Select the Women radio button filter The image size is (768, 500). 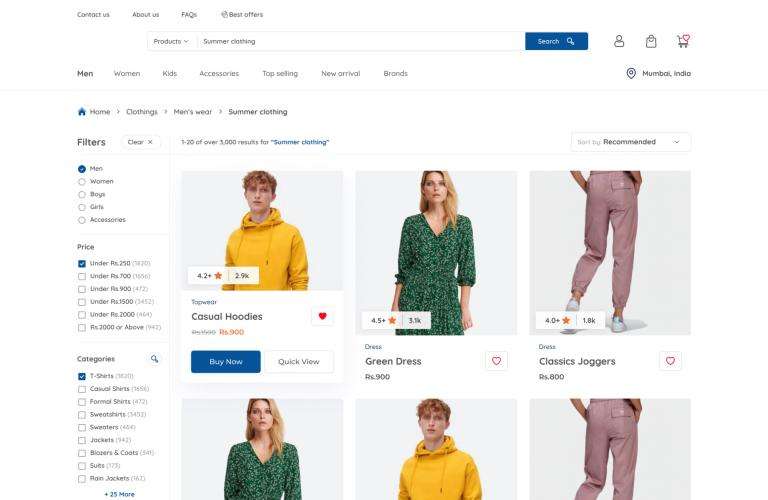pos(82,181)
